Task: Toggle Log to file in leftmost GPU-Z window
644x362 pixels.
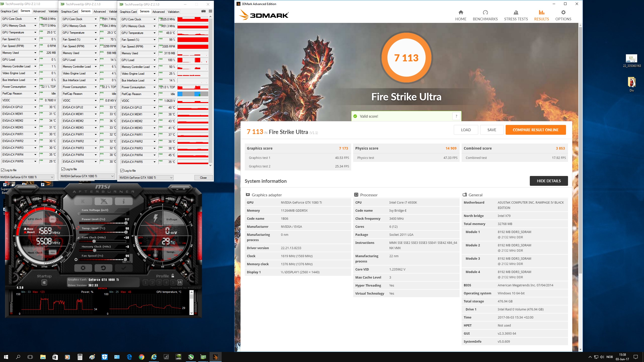Action: point(3,170)
